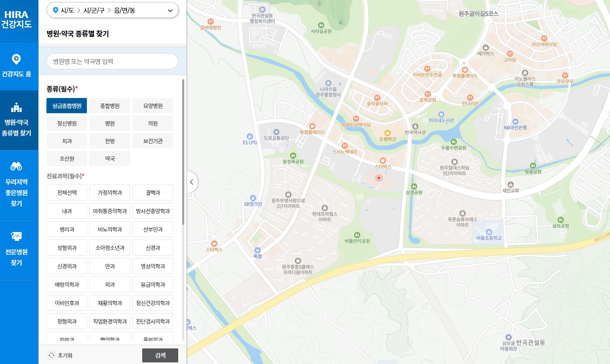The width and height of the screenshot is (610, 364).
Task: Choose 결핵과 department
Action: (153, 192)
